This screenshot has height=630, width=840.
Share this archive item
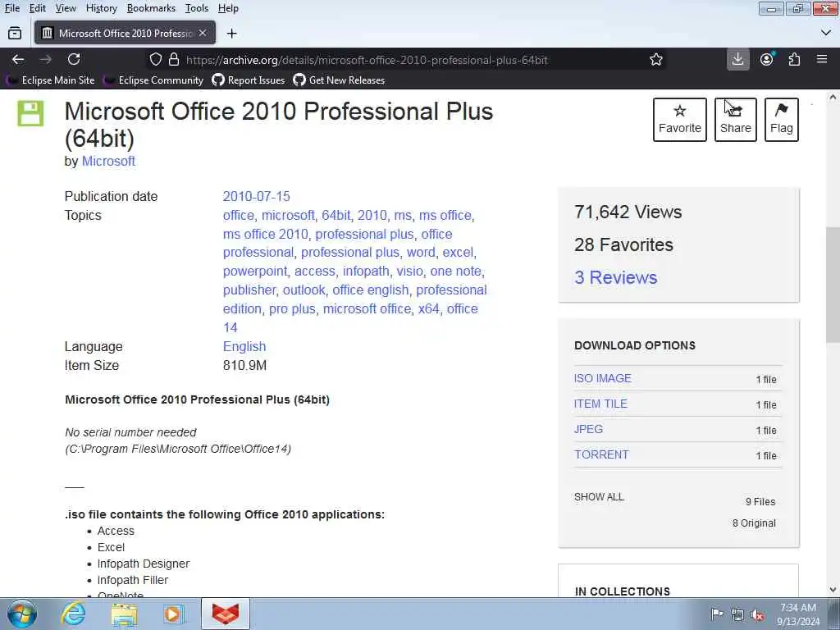[x=736, y=120]
